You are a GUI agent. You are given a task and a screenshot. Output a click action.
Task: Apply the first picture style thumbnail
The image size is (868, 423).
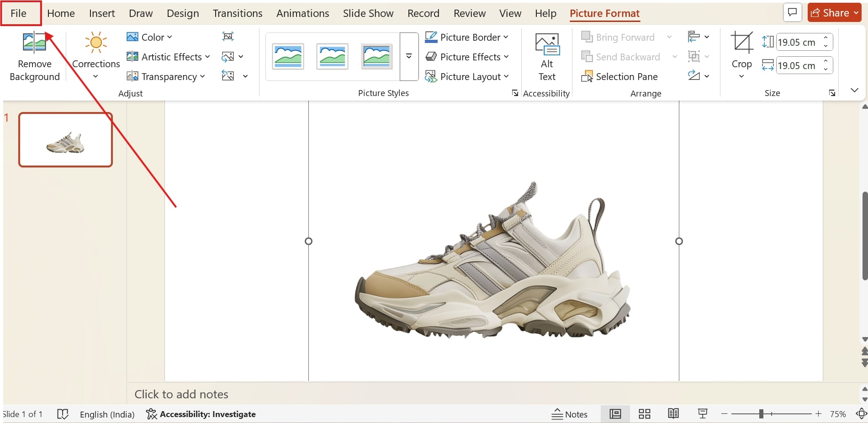288,57
